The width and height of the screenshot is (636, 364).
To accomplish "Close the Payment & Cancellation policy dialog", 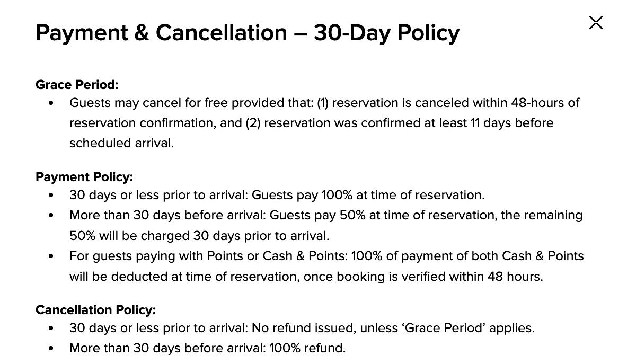I will point(596,23).
